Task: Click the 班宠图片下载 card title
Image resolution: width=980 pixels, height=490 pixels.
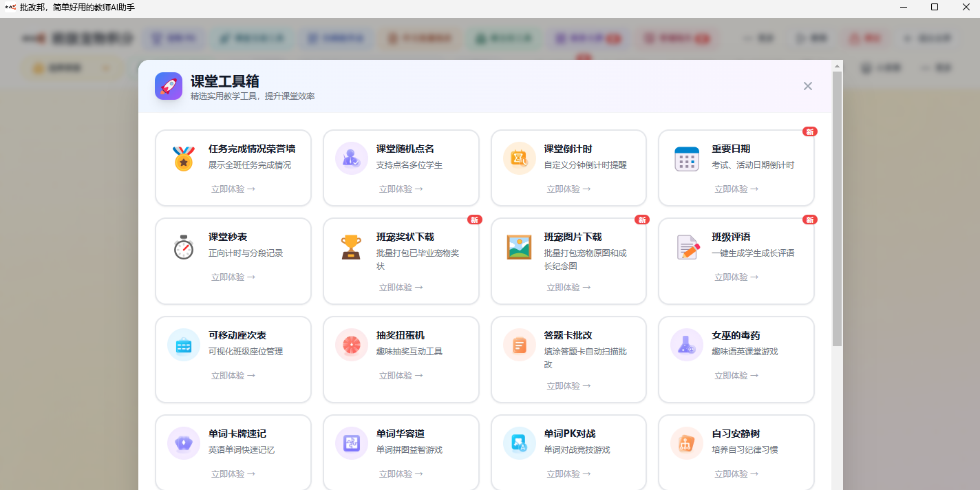Action: (573, 237)
